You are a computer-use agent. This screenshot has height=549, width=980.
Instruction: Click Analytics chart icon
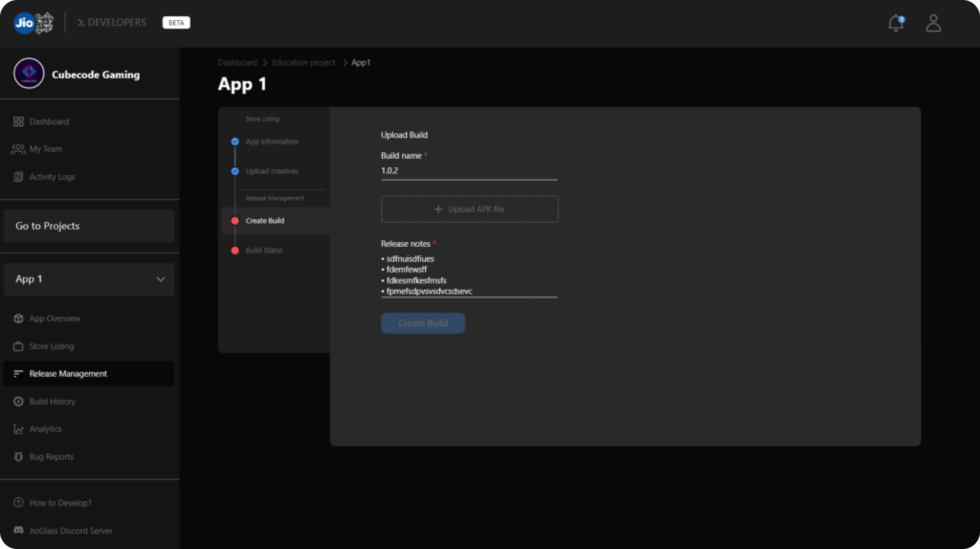click(18, 429)
